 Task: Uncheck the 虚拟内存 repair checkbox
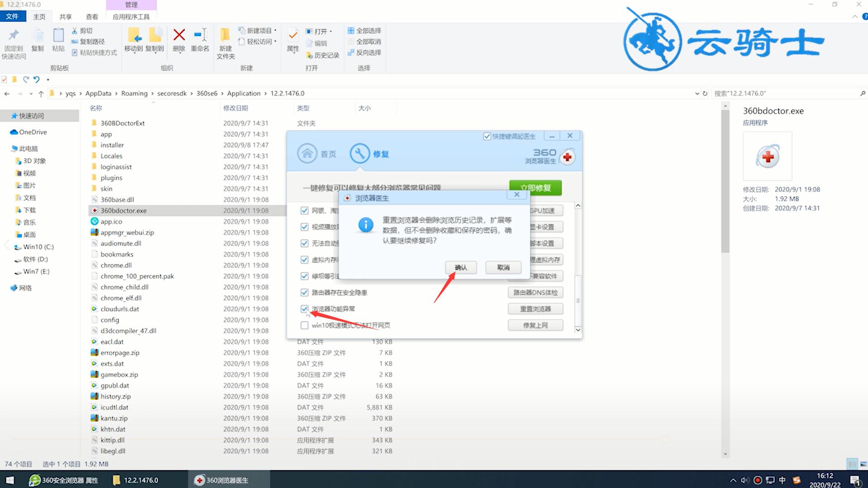tap(304, 260)
